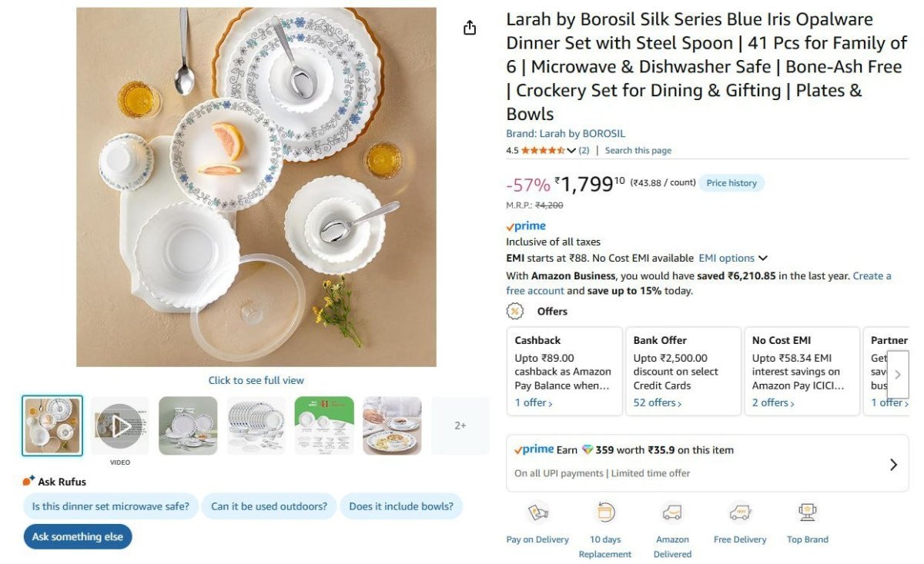Open the EMI options dropdown
This screenshot has width=924, height=564.
click(731, 258)
